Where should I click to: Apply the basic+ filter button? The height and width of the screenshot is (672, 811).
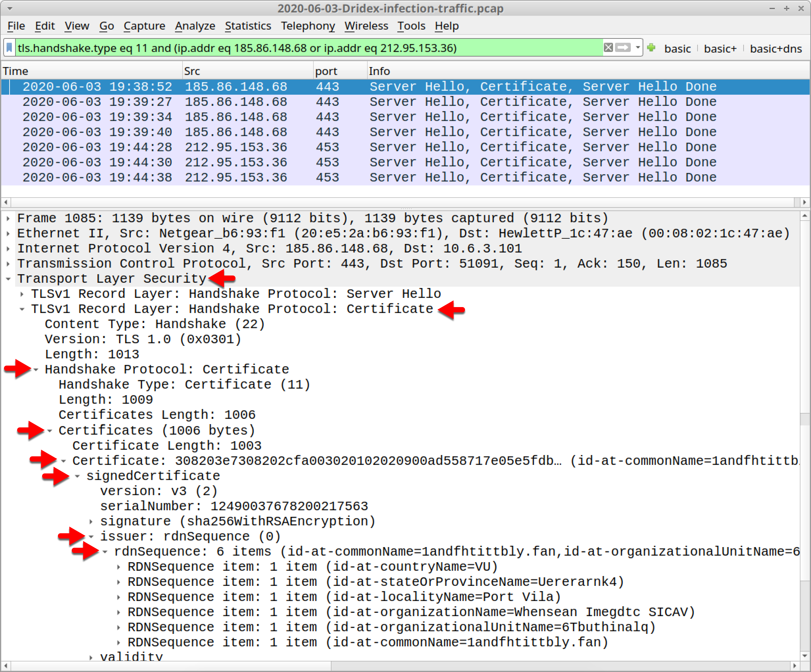(720, 48)
